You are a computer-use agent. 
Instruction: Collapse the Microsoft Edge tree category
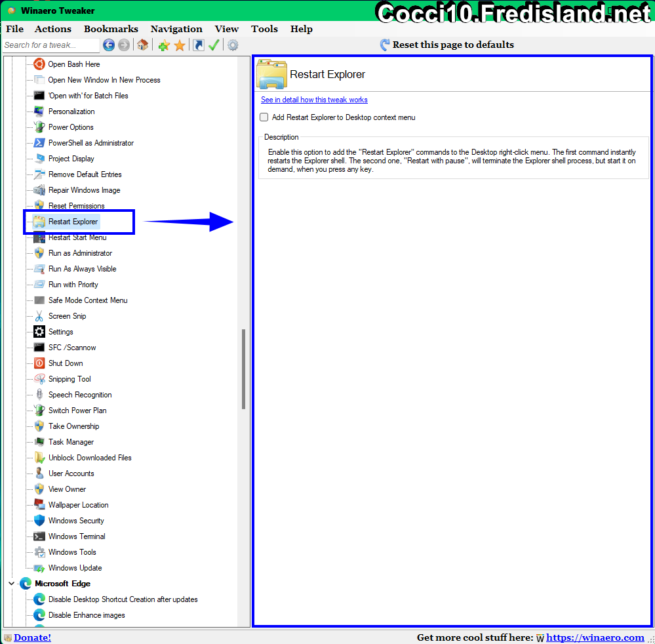[x=11, y=584]
